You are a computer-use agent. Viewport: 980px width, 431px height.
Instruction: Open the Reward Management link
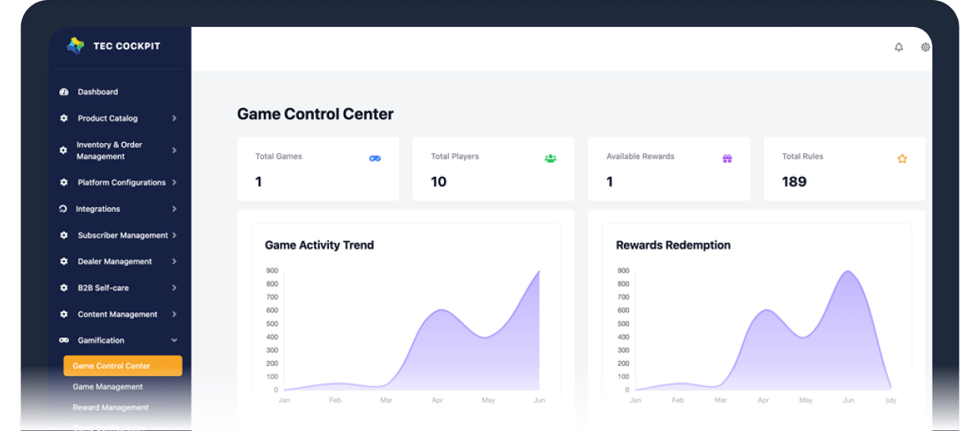pyautogui.click(x=110, y=408)
